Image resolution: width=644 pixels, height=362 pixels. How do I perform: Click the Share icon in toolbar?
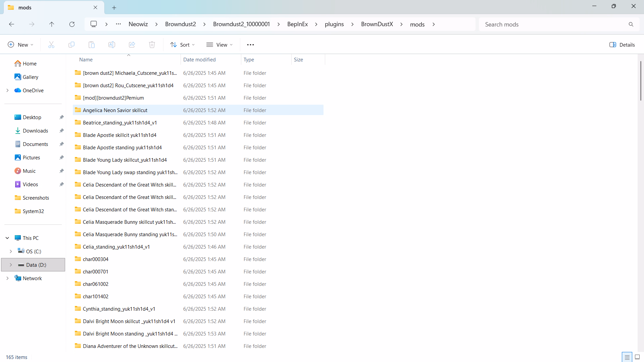click(x=132, y=45)
